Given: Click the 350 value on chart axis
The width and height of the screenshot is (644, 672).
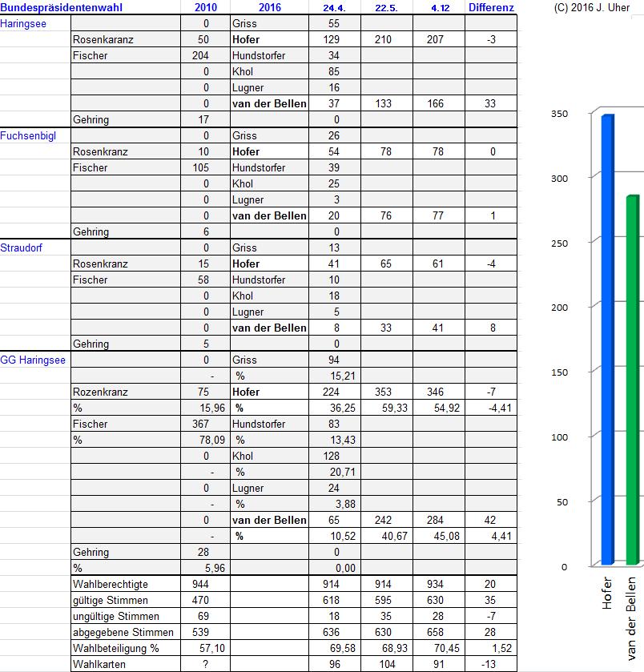Looking at the screenshot, I should point(559,114).
